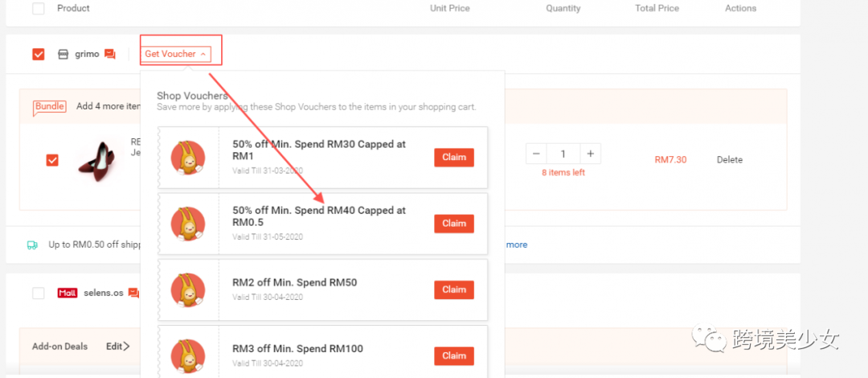This screenshot has height=378, width=868.
Task: Click the shipping truck icon
Action: point(32,245)
